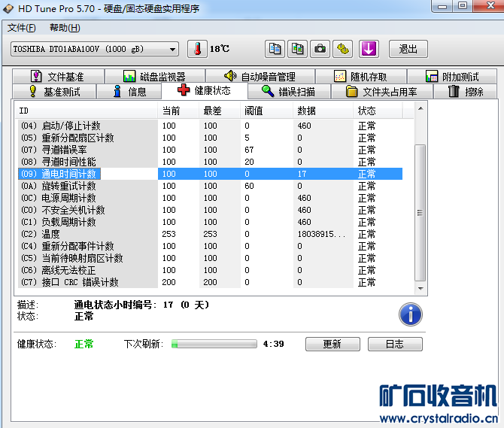Select row (08) 寻道时间性能
Screen dimensions: 504x428
tap(210, 162)
